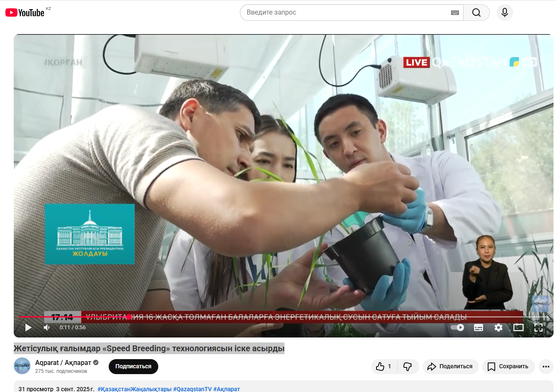The width and height of the screenshot is (556, 392).
Task: Play the video
Action: click(28, 327)
